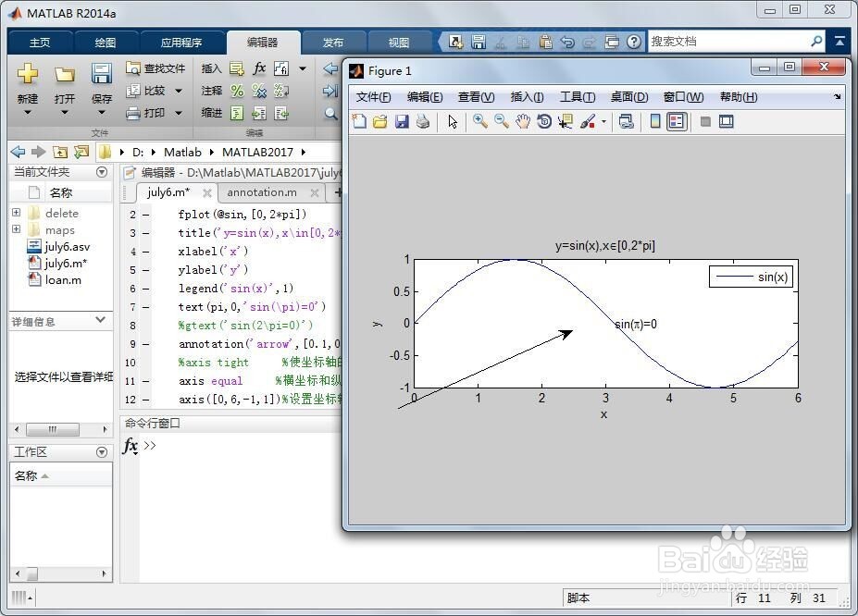This screenshot has width=858, height=616.
Task: Click Print (打印) button in editor ribbon
Action: pyautogui.click(x=145, y=113)
